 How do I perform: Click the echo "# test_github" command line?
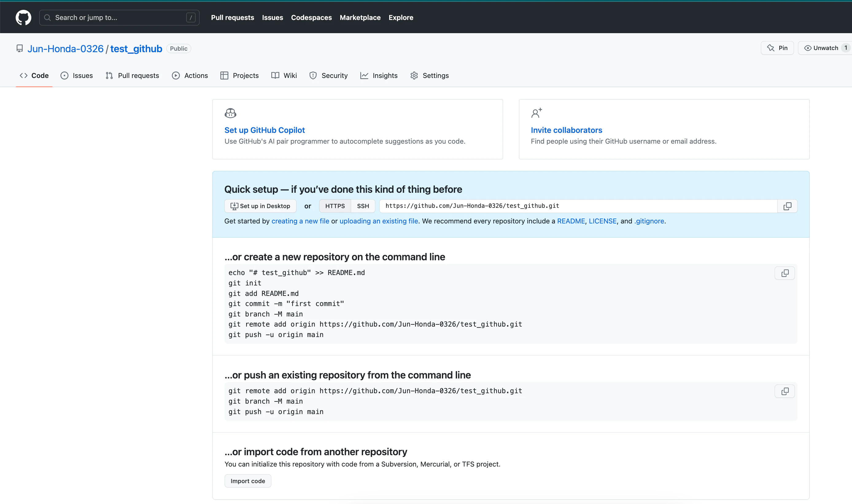point(297,273)
